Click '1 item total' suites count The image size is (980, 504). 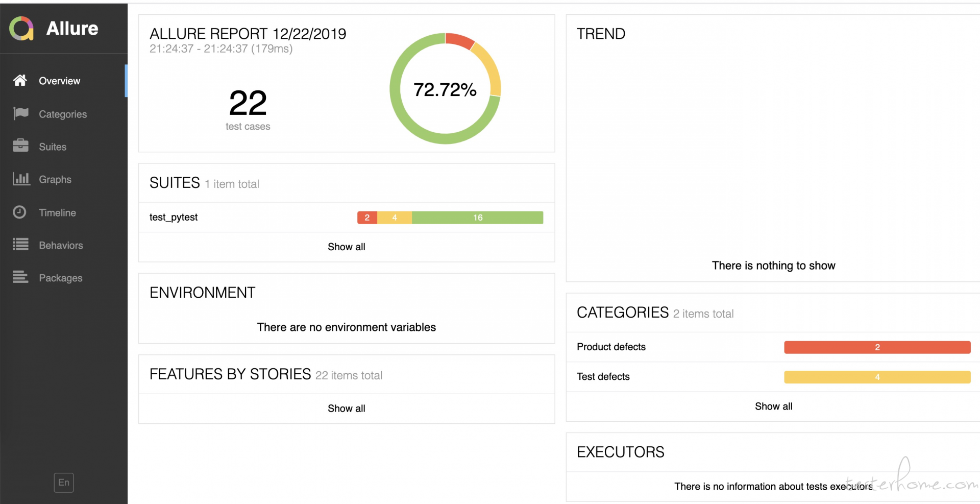232,184
